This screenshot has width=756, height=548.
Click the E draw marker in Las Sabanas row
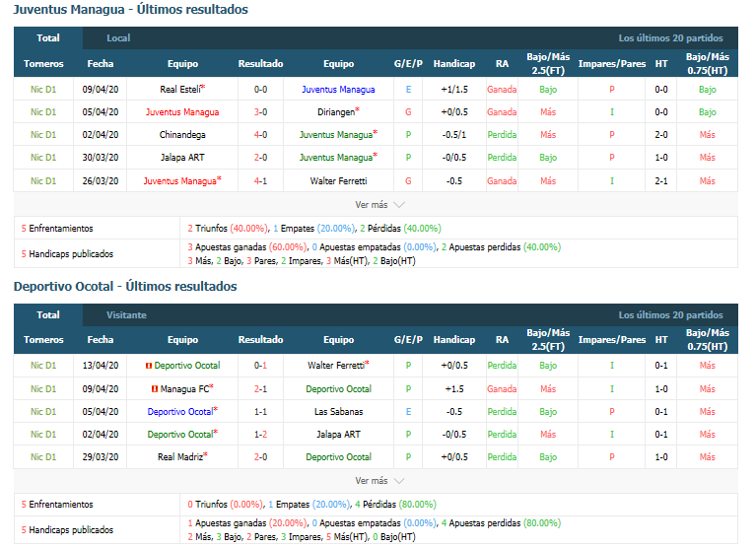(408, 412)
